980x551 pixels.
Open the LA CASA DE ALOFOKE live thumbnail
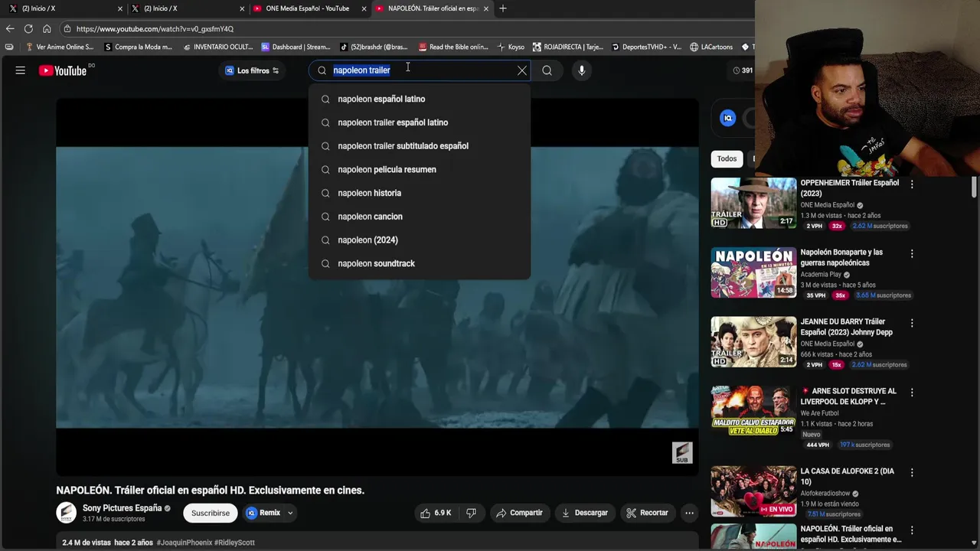(x=753, y=491)
